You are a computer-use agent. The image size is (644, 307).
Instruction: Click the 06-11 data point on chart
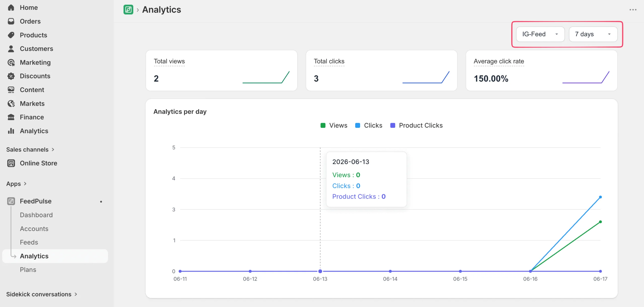tap(180, 271)
